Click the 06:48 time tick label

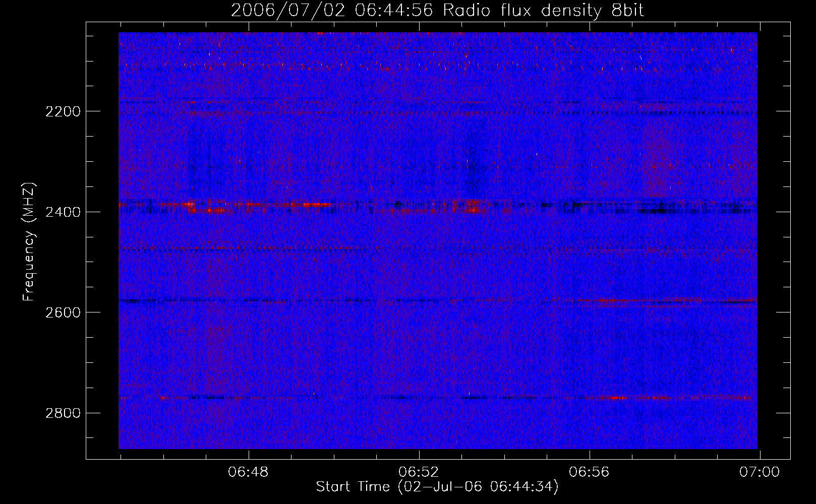[248, 472]
